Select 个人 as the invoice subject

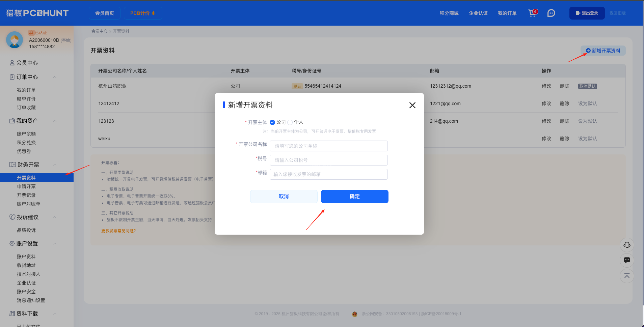[x=290, y=122]
